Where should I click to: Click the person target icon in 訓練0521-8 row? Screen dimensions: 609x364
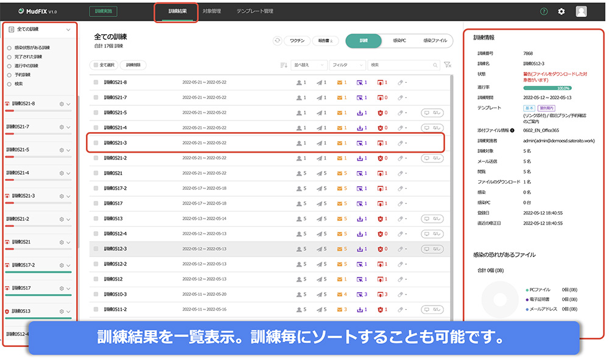click(x=299, y=83)
